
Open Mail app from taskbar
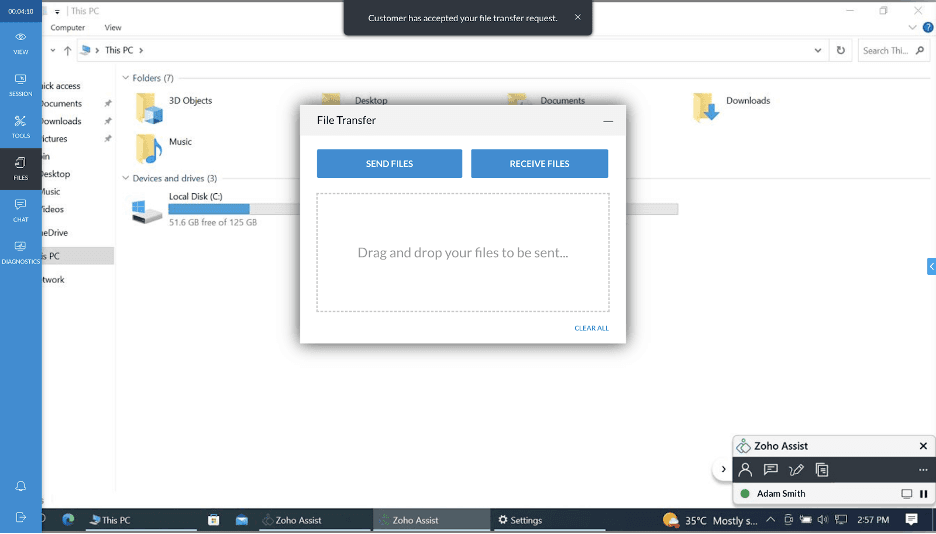[x=242, y=520]
